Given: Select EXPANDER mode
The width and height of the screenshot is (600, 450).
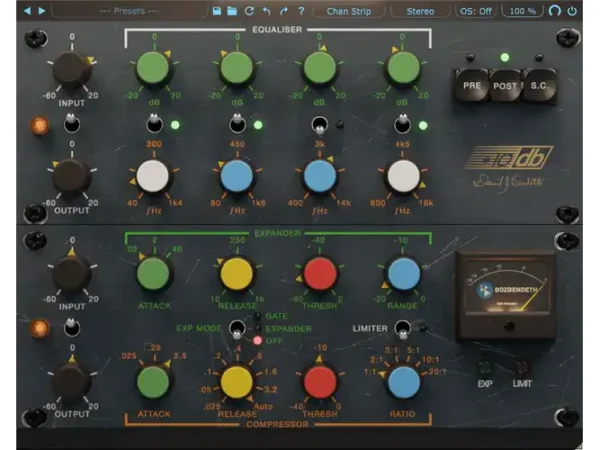Looking at the screenshot, I should click(x=289, y=329).
